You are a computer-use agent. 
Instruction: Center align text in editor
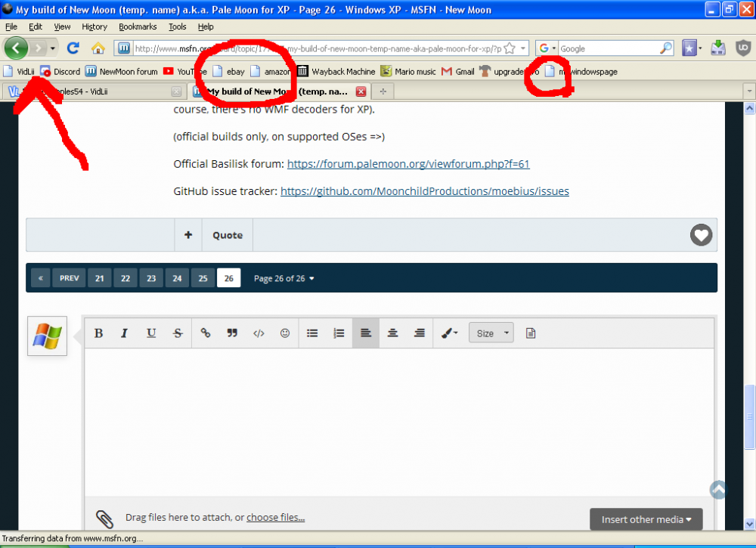coord(392,333)
